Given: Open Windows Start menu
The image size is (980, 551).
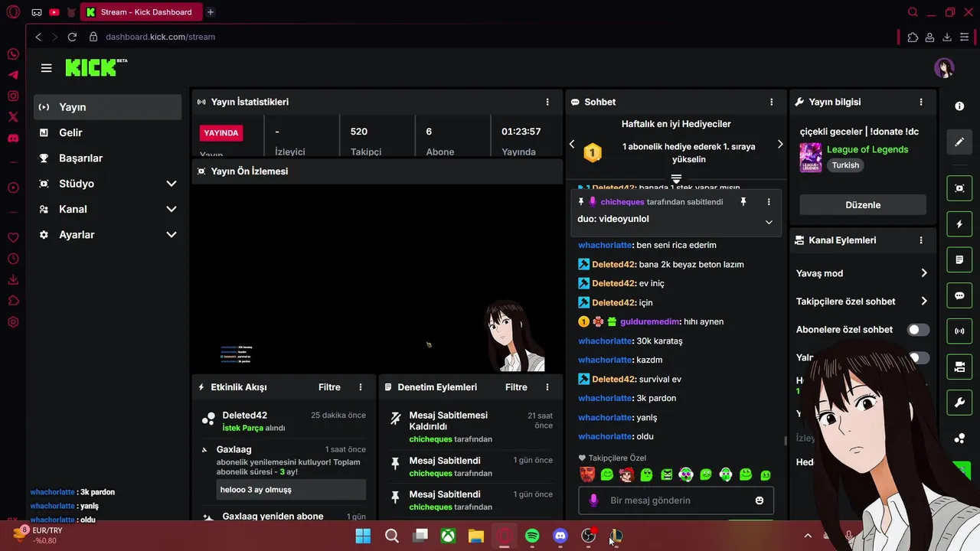Looking at the screenshot, I should (x=363, y=536).
